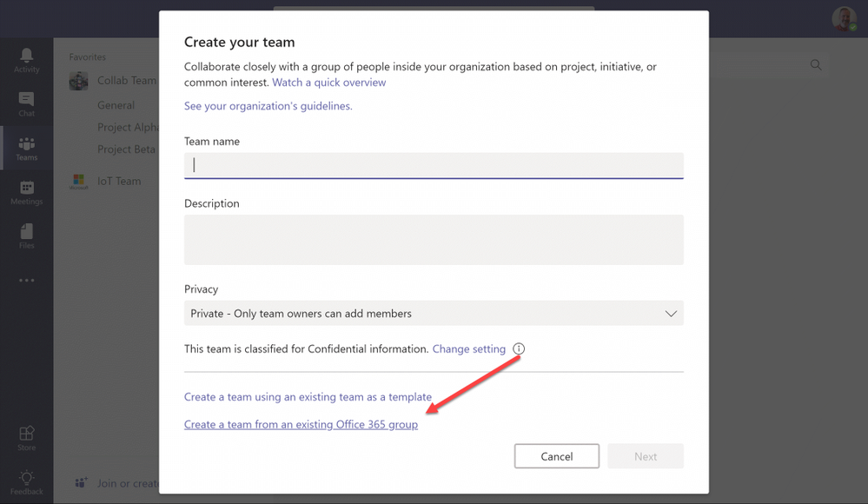This screenshot has width=868, height=504.
Task: Open the more apps ellipsis icon
Action: (27, 281)
